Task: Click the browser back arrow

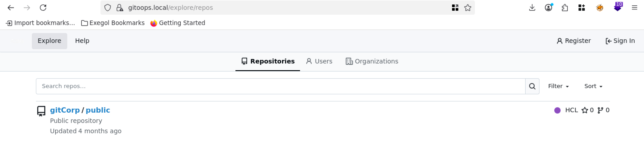Action: 11,8
